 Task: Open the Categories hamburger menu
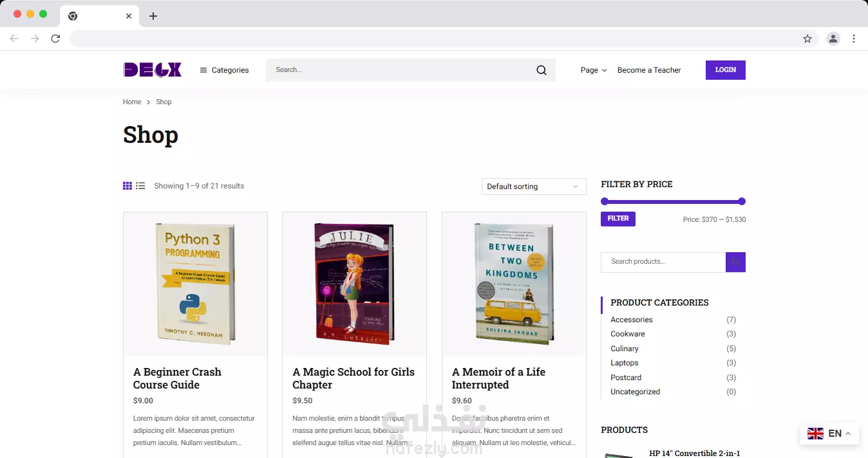tap(224, 70)
